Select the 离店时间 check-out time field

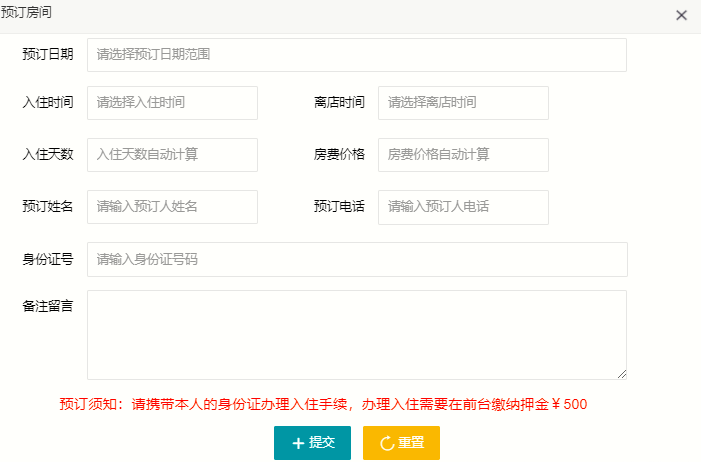tap(463, 103)
